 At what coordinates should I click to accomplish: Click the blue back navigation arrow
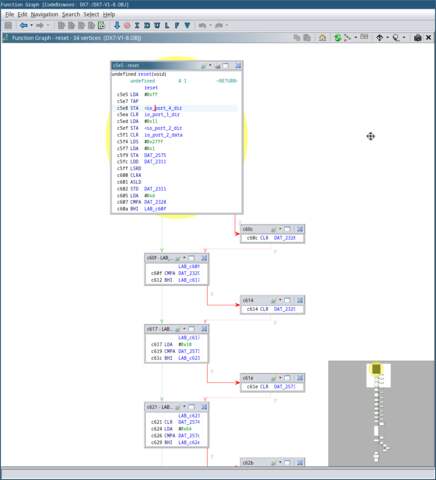tap(23, 25)
